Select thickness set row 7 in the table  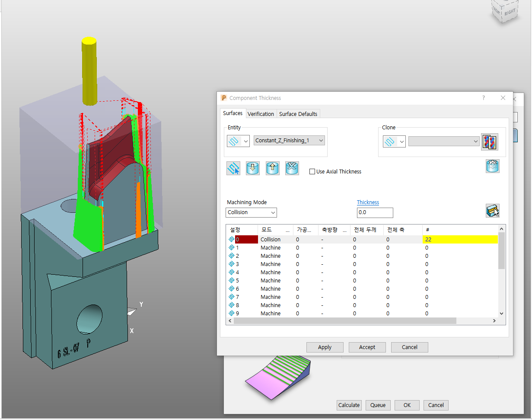[271, 297]
